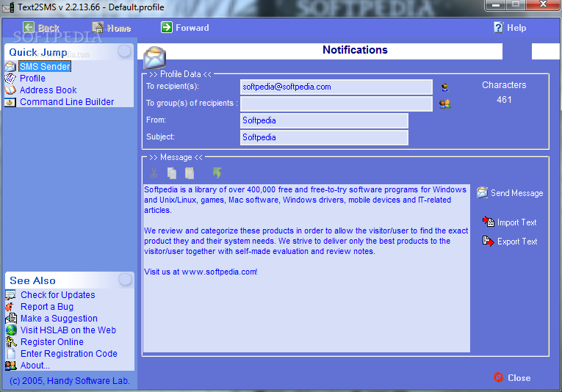Click the Address Book icon
Image resolution: width=562 pixels, height=392 pixels.
pos(10,90)
